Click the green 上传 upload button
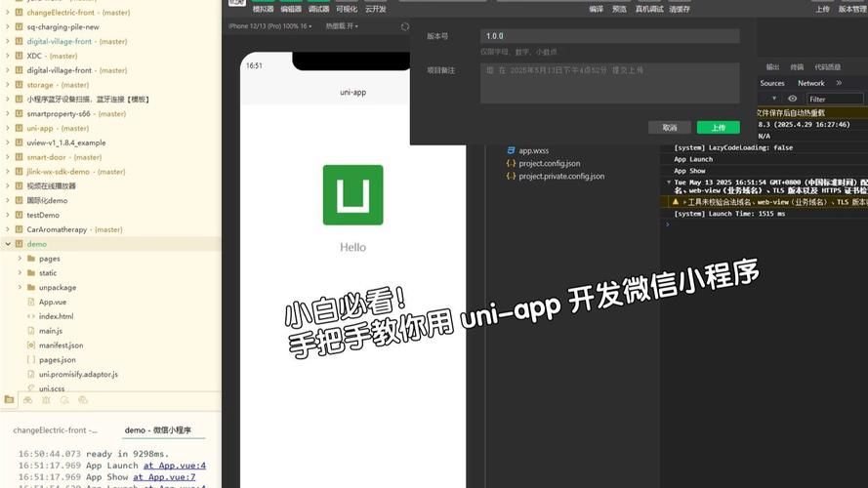Viewport: 868px width, 488px height. [x=718, y=127]
